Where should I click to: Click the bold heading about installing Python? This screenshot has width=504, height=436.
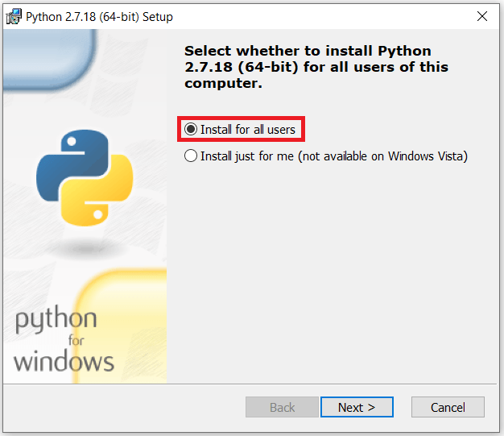(x=316, y=67)
